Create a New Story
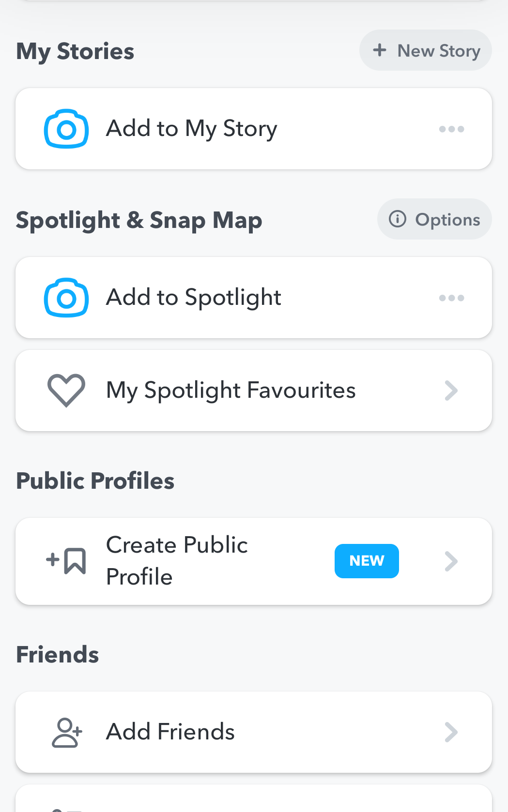The height and width of the screenshot is (812, 508). (426, 50)
